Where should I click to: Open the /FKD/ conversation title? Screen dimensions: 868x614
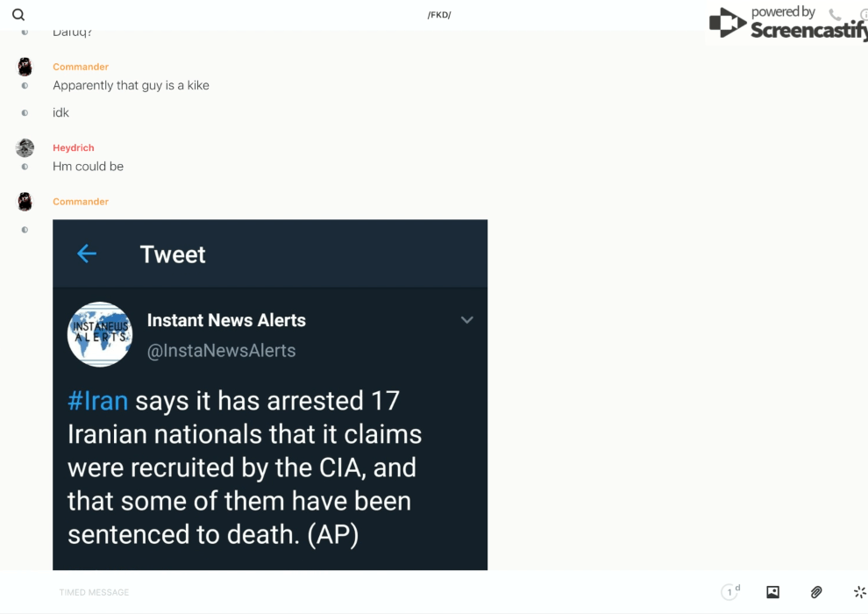click(438, 15)
